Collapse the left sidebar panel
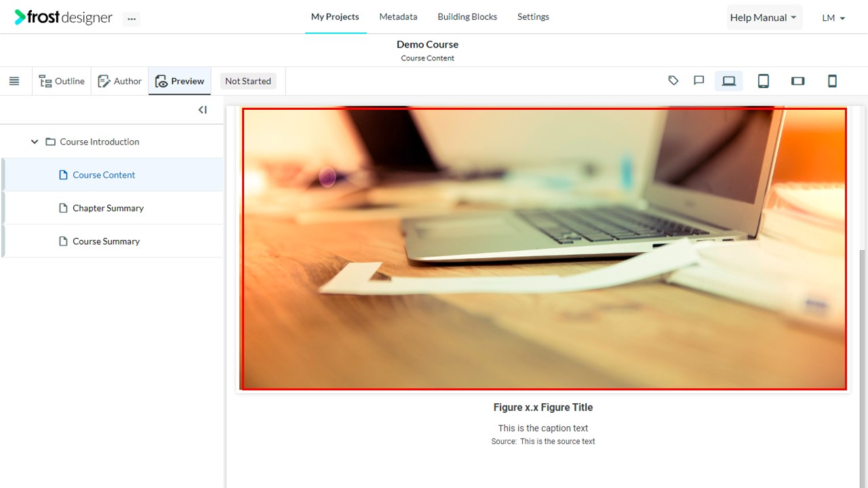 coord(202,110)
